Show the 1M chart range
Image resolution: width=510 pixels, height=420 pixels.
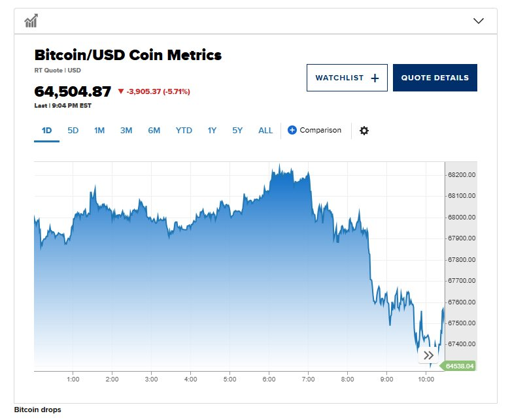pyautogui.click(x=99, y=131)
